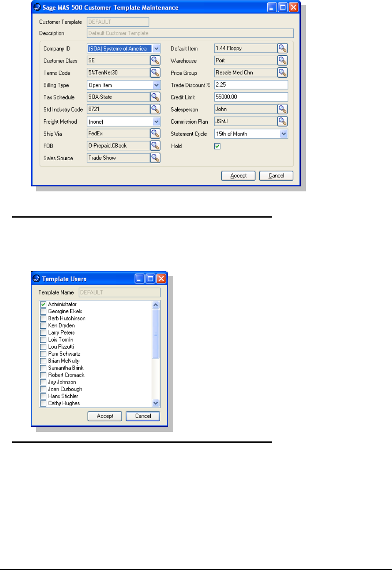Minimize the Customer Template Maintenance window
Image resolution: width=392 pixels, height=570 pixels.
(x=272, y=7)
